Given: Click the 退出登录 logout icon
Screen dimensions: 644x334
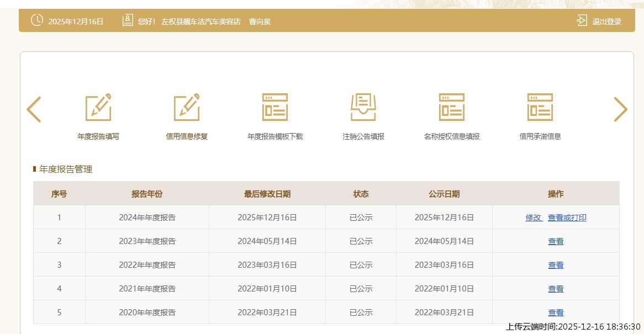Looking at the screenshot, I should pos(582,21).
